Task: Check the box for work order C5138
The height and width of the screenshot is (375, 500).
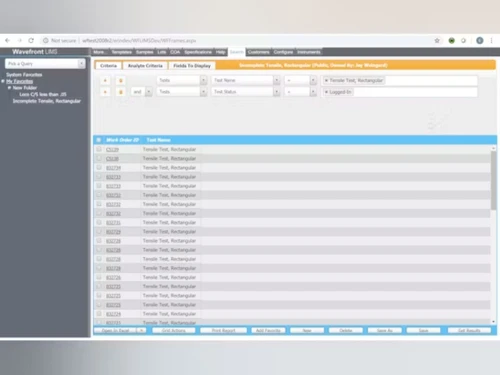Action: point(99,158)
